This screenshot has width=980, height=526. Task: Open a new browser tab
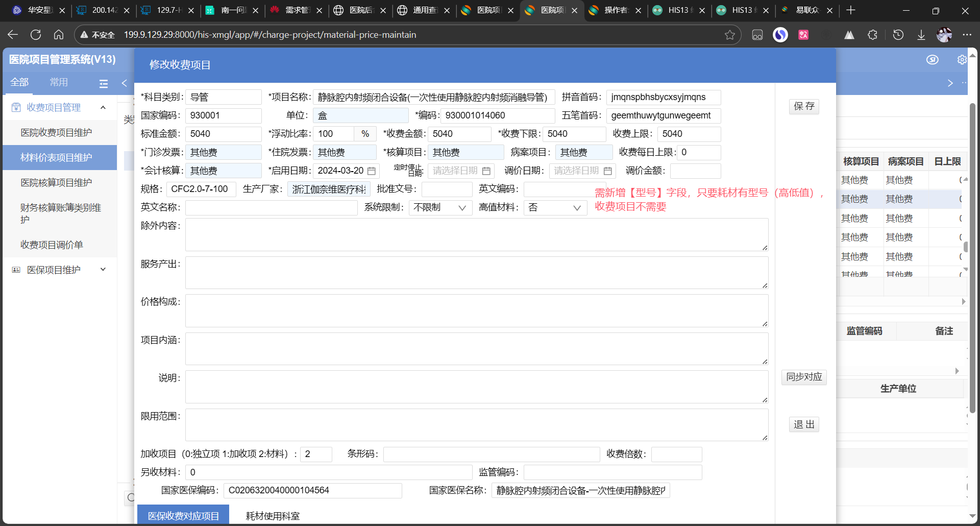point(851,10)
